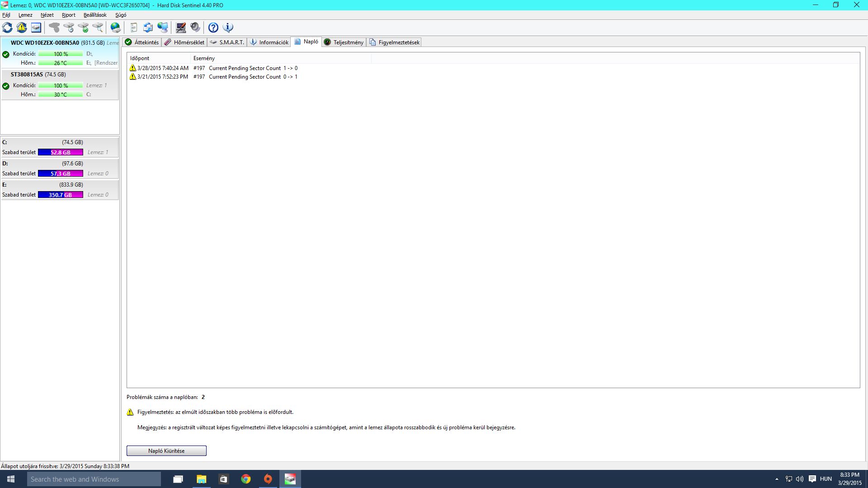868x488 pixels.
Task: Sort the log by the Esemény column header
Action: [x=281, y=58]
